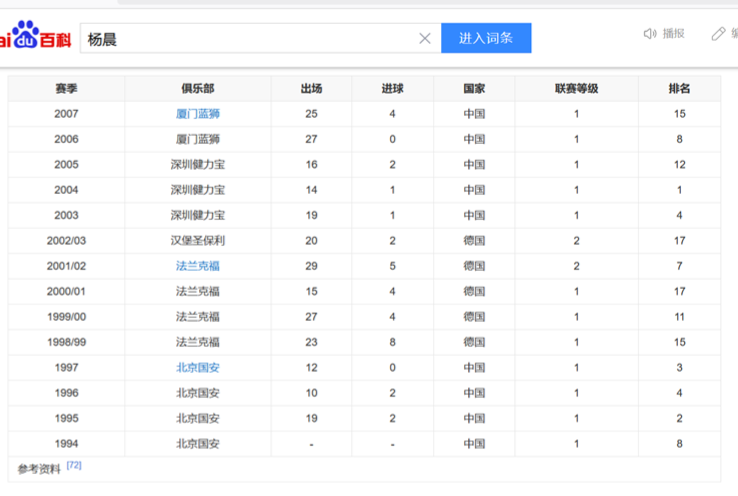
Task: Click the 联赛等级 column header
Action: point(577,88)
